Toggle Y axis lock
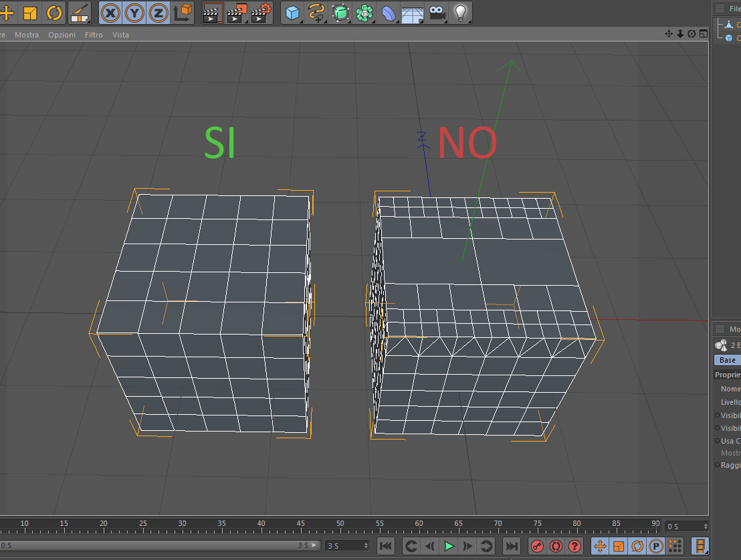 134,13
